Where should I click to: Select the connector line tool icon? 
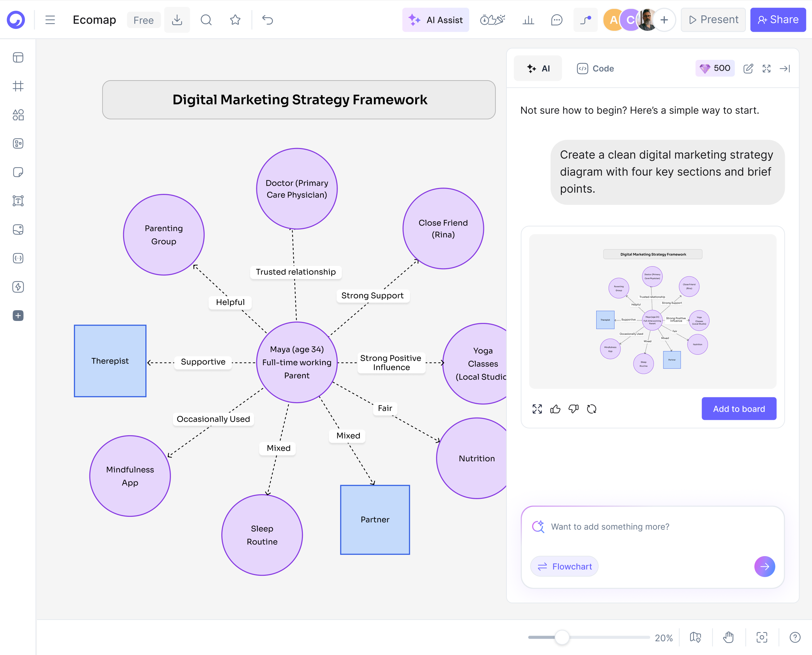[x=585, y=20]
